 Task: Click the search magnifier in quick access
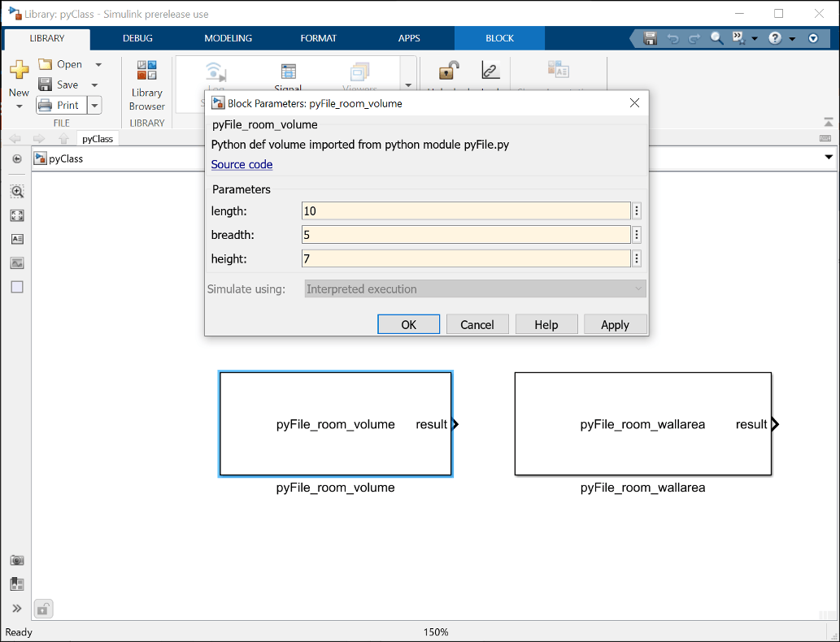point(716,38)
